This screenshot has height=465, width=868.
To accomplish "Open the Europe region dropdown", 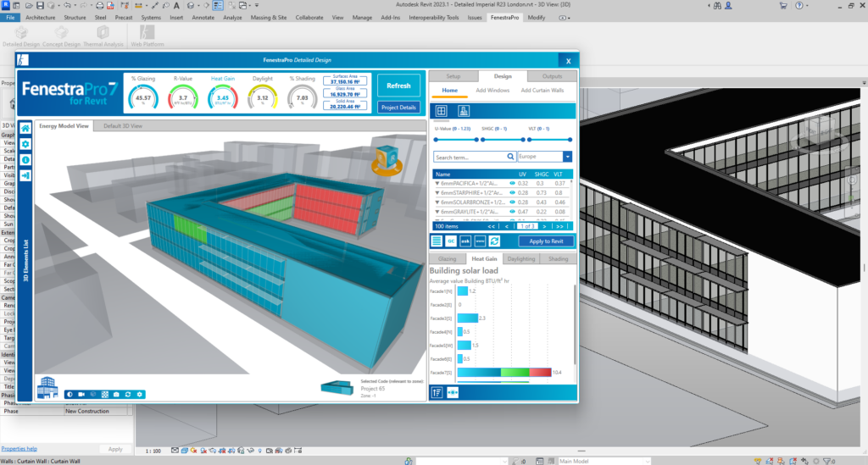I will pos(567,157).
